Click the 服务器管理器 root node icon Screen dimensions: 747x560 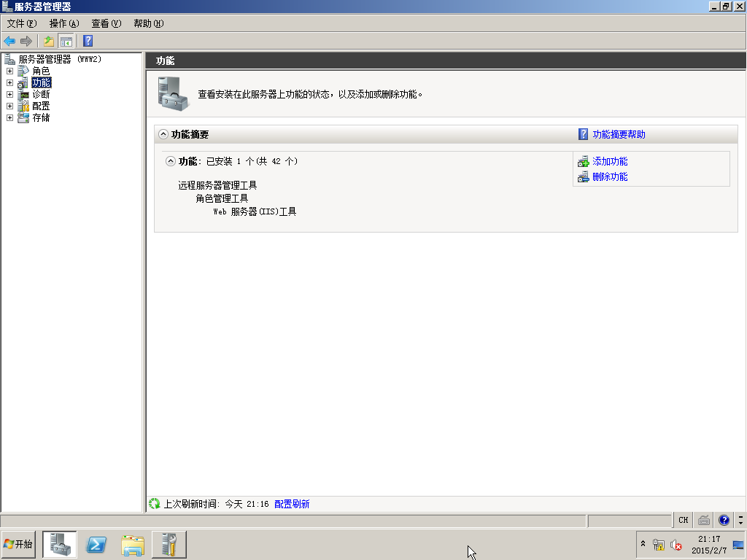point(9,59)
